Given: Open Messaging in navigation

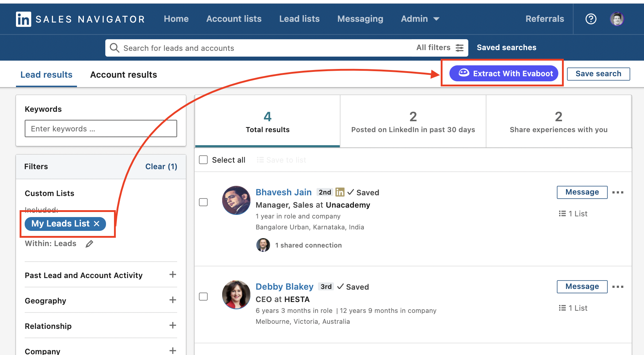Looking at the screenshot, I should pyautogui.click(x=360, y=19).
